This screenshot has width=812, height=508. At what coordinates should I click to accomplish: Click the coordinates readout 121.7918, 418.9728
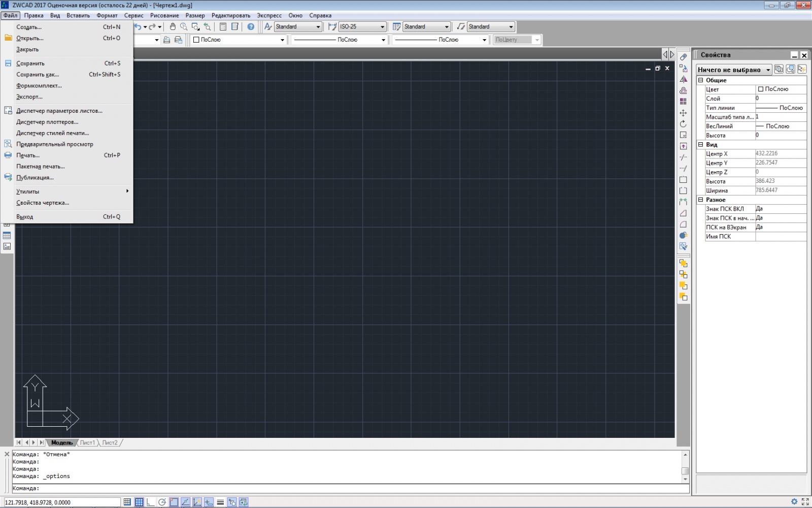click(x=62, y=502)
